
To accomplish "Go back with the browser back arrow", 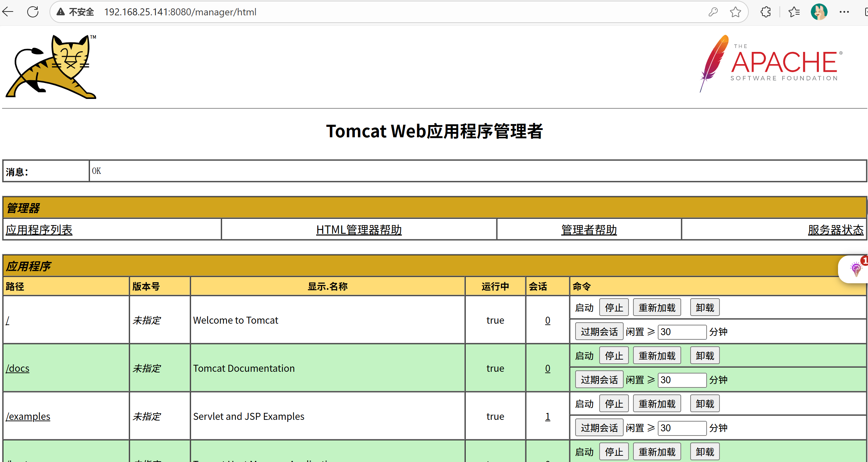I will pyautogui.click(x=8, y=12).
